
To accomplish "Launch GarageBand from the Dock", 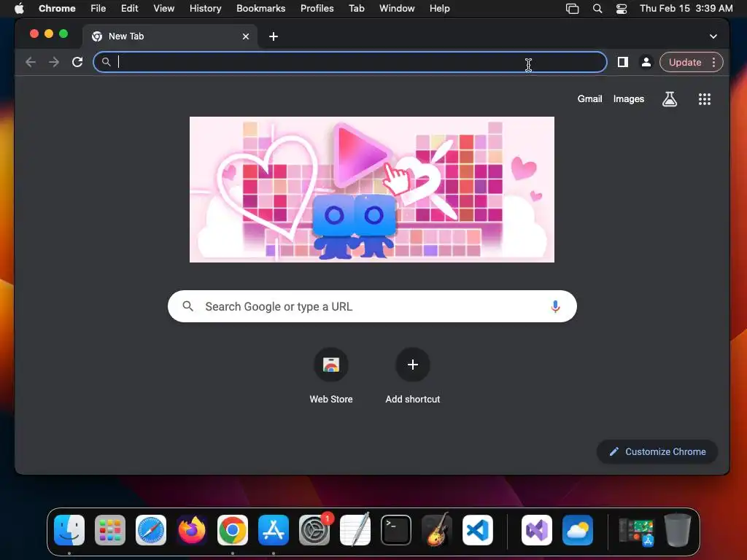I will (x=437, y=530).
